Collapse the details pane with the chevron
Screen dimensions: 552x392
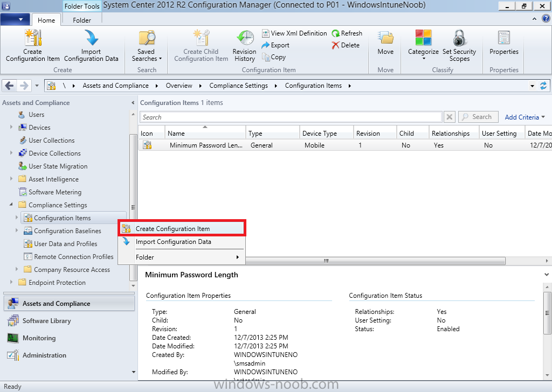[x=547, y=275]
